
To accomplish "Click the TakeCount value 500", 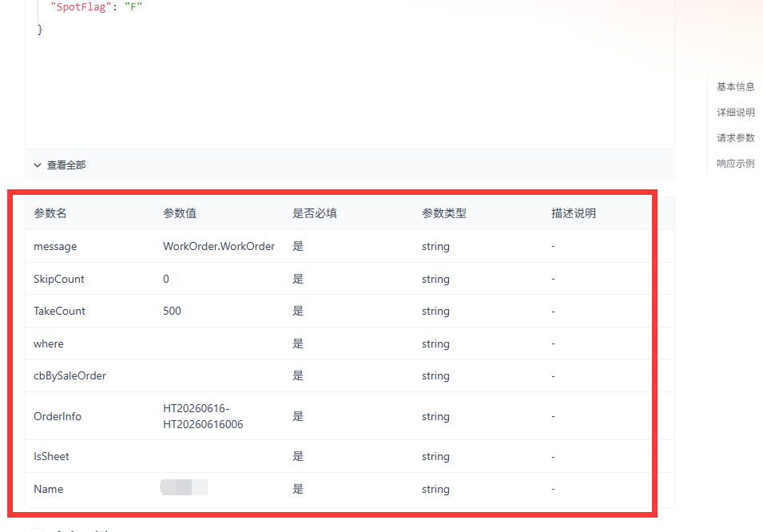I will coord(172,311).
